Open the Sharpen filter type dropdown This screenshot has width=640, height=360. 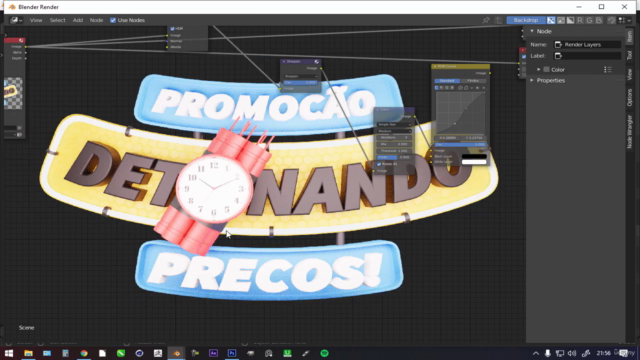tap(300, 76)
